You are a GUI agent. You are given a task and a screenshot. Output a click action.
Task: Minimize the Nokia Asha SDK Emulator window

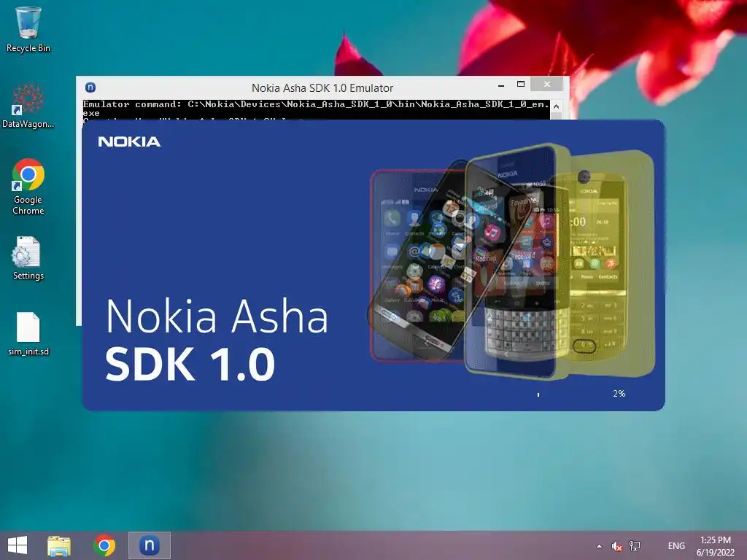point(501,85)
